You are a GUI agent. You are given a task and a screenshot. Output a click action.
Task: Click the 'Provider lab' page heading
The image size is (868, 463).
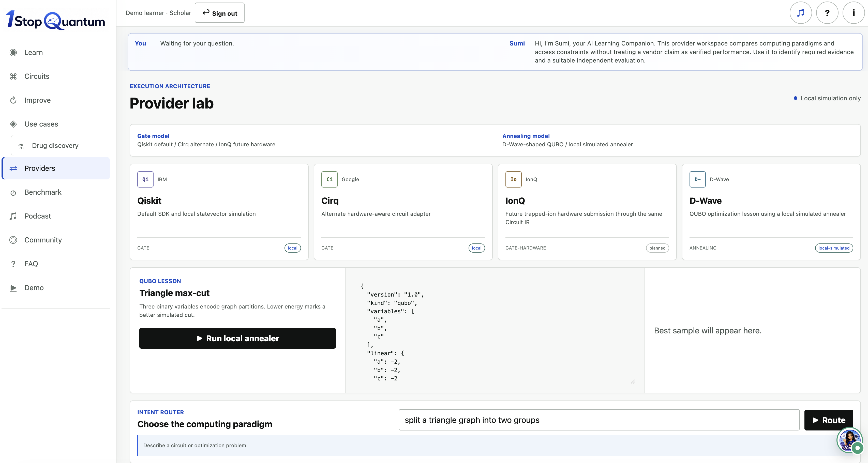pyautogui.click(x=172, y=103)
